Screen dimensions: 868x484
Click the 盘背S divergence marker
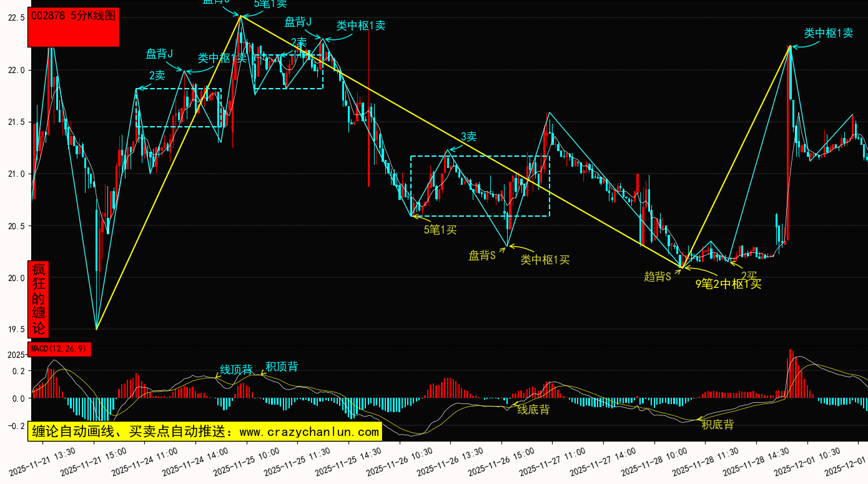point(481,255)
